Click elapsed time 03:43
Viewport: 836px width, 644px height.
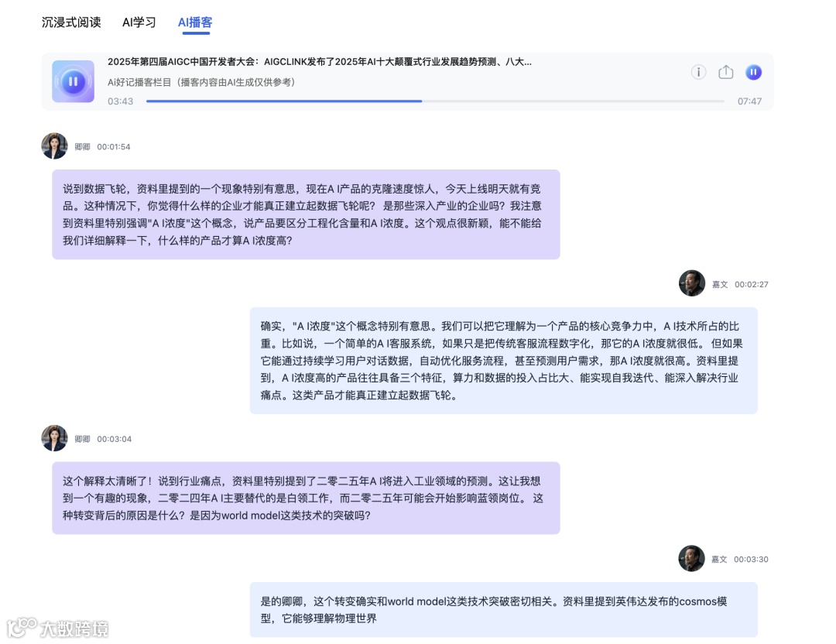[121, 101]
